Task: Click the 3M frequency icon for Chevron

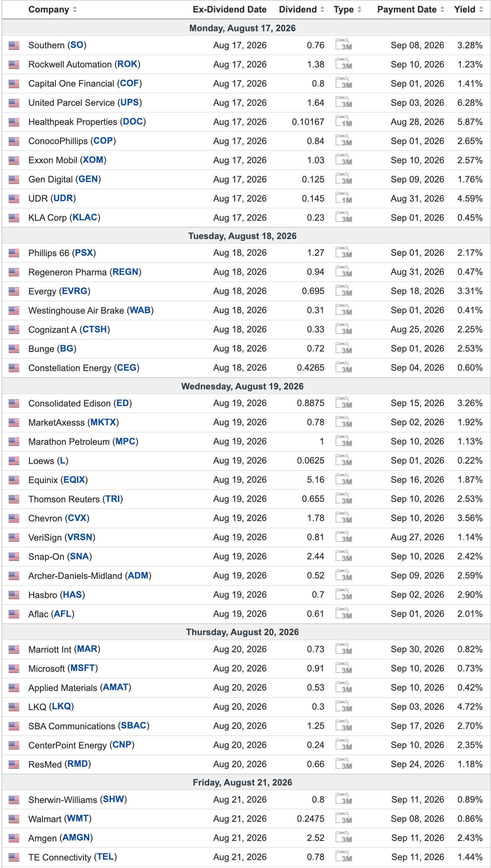Action: click(344, 518)
